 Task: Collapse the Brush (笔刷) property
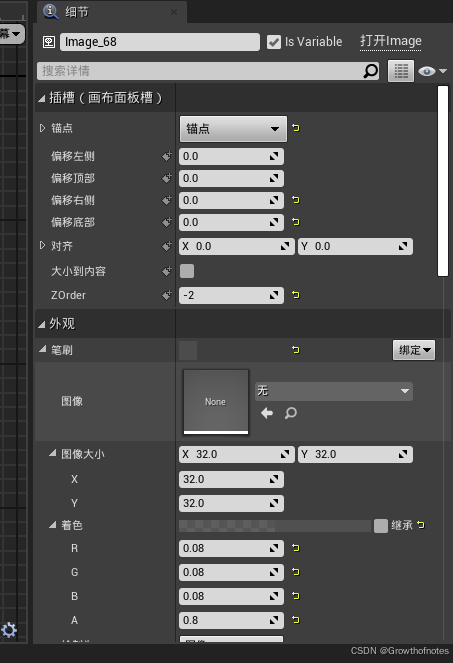point(43,349)
